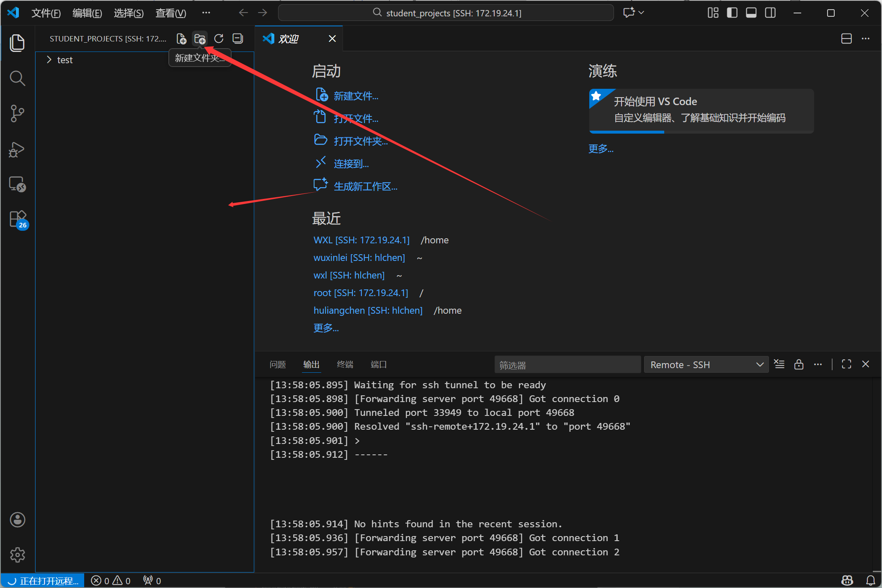Open the Remote - SSH output channel dropdown
The width and height of the screenshot is (882, 588).
pyautogui.click(x=706, y=365)
